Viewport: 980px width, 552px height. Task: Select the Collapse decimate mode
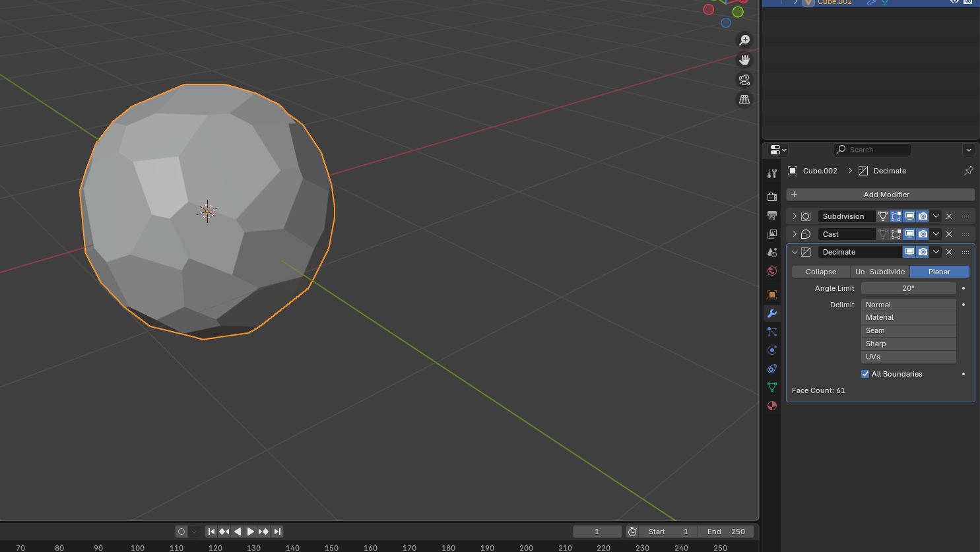[x=821, y=272]
